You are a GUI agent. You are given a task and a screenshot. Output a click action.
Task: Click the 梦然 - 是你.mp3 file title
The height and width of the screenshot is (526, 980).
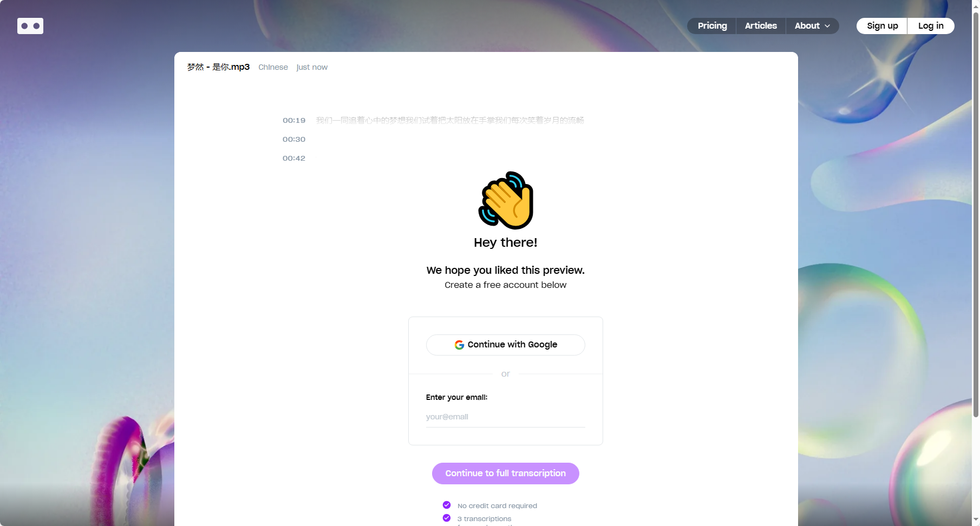pyautogui.click(x=218, y=67)
